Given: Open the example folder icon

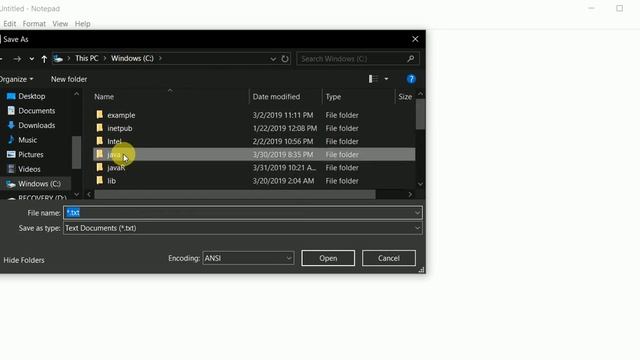Looking at the screenshot, I should pyautogui.click(x=100, y=115).
